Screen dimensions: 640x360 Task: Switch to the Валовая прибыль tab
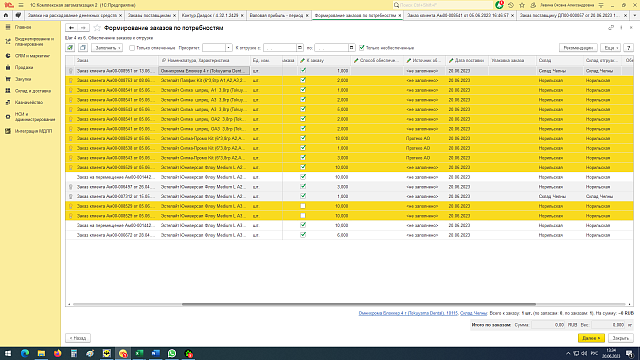tap(279, 15)
